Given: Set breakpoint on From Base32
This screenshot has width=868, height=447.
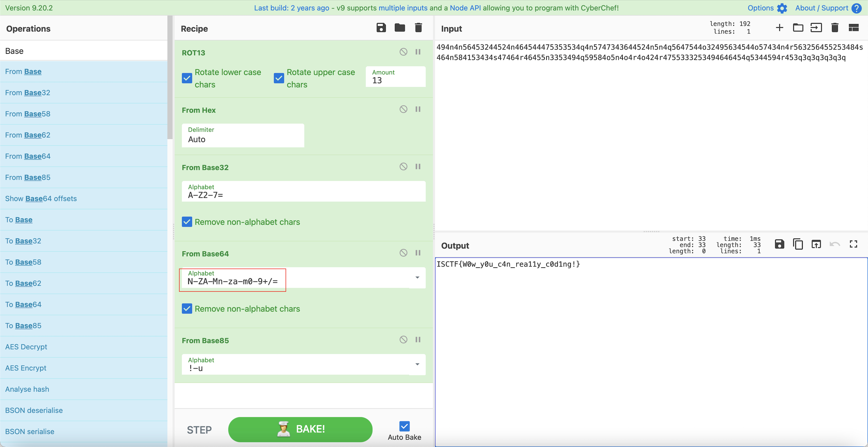Looking at the screenshot, I should point(418,166).
